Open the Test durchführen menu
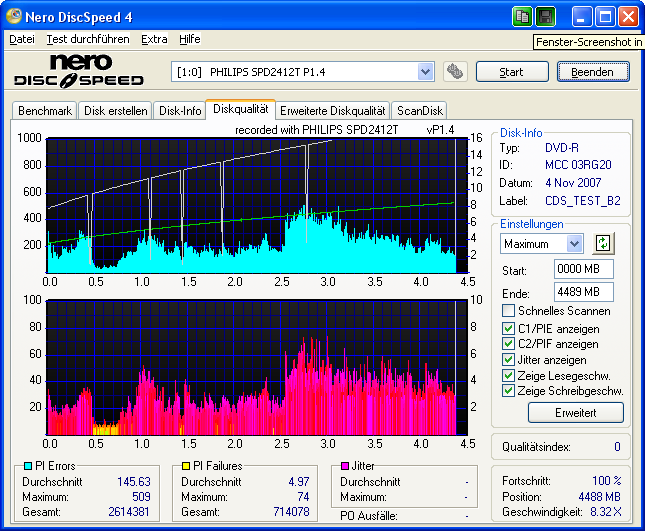Viewport: 645px width, 531px height. pyautogui.click(x=88, y=39)
